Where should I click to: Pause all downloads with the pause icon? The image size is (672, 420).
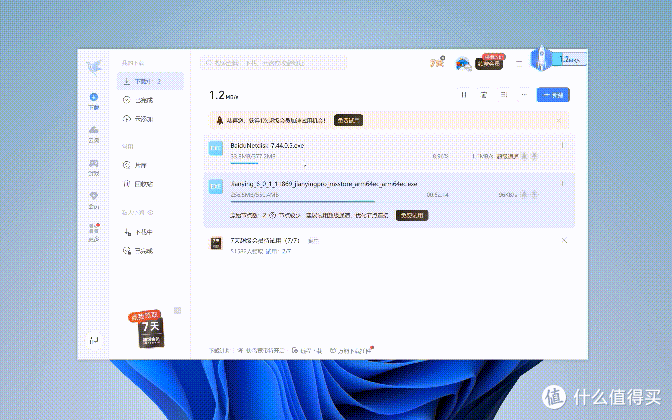(x=464, y=95)
